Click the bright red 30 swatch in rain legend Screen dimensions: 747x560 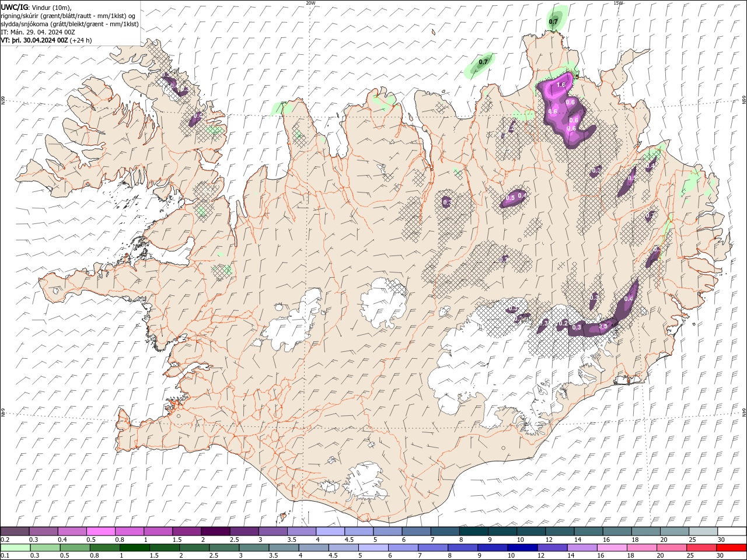point(732,548)
